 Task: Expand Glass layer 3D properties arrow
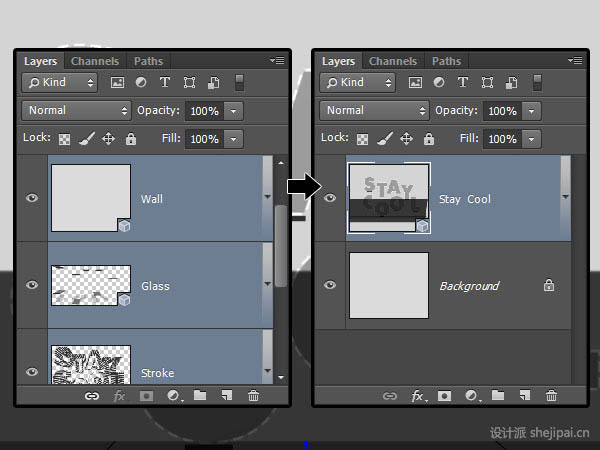(x=267, y=284)
